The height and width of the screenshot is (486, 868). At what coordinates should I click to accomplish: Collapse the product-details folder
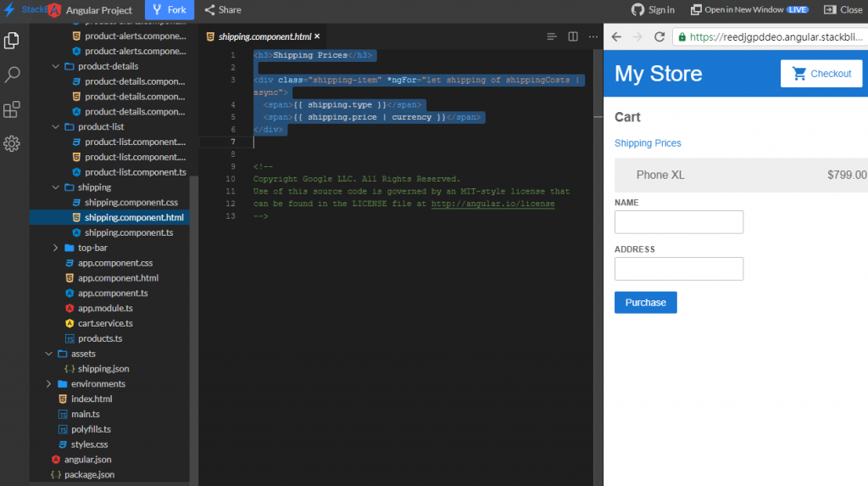pyautogui.click(x=55, y=66)
